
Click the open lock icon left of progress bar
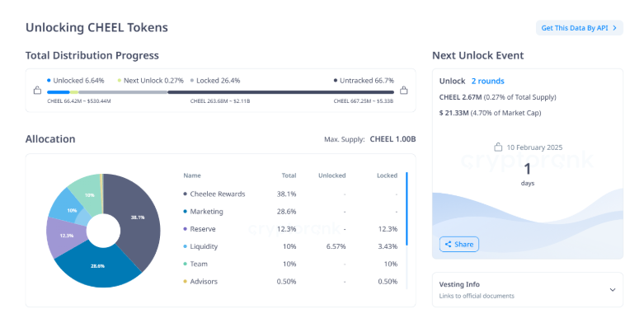37,91
